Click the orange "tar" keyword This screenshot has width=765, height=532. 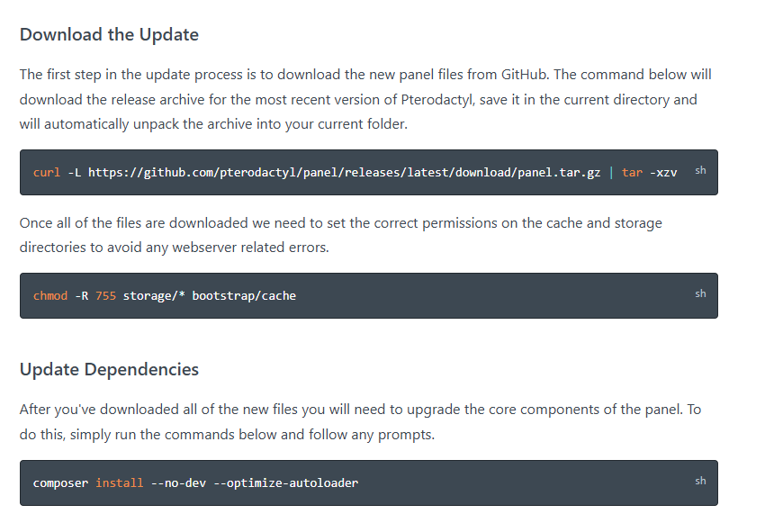click(x=632, y=173)
